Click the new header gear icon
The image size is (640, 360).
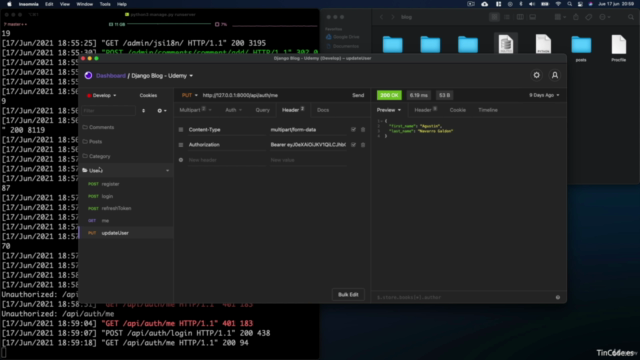pyautogui.click(x=181, y=160)
